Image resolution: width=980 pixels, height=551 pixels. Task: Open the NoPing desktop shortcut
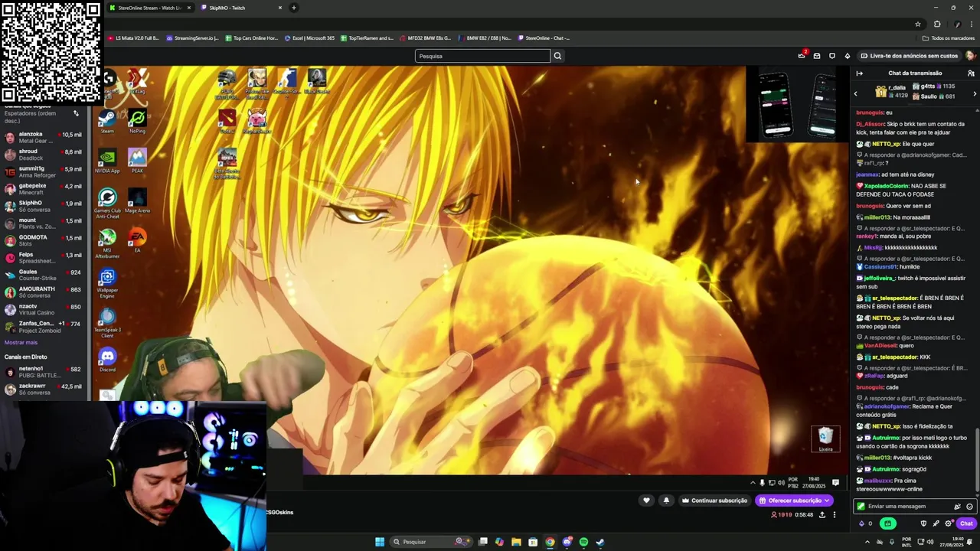137,121
